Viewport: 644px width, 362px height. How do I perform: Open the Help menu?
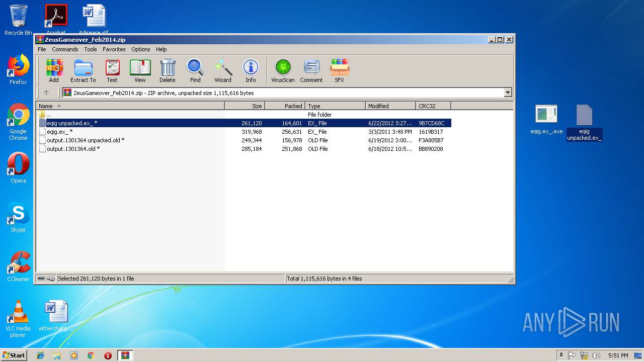click(x=161, y=49)
